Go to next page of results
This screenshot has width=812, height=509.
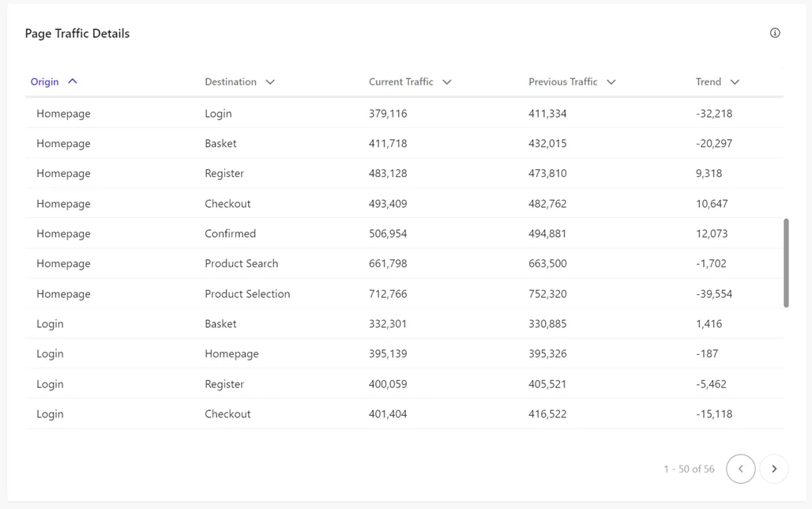coord(774,469)
